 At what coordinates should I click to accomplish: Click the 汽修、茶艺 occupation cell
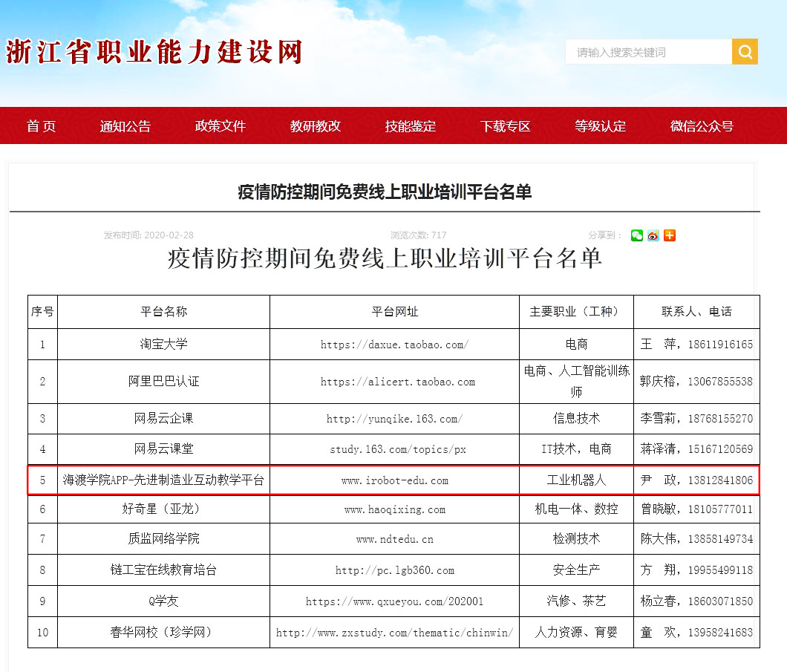tap(576, 601)
